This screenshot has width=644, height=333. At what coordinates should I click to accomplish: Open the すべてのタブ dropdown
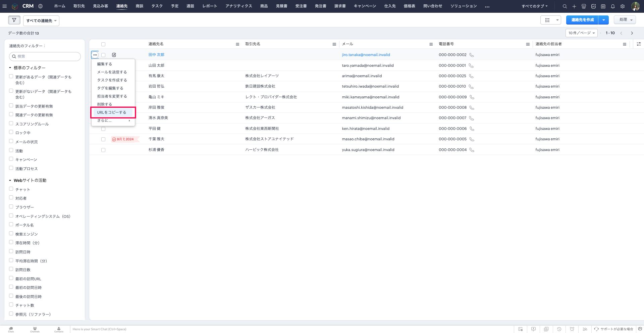[x=535, y=6]
